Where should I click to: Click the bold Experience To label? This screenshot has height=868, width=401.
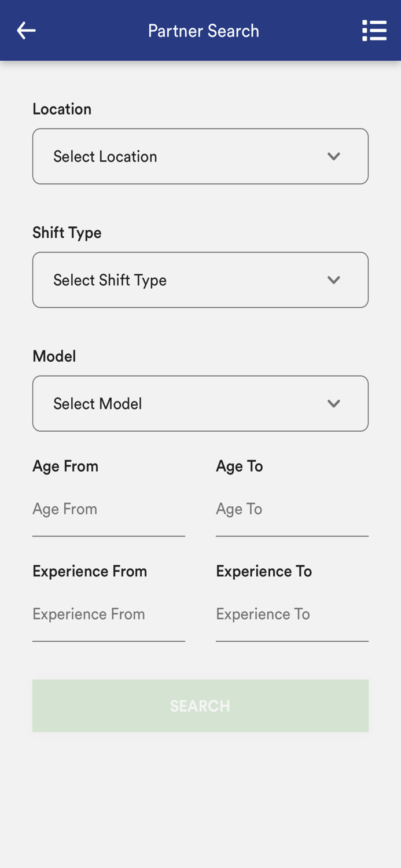[264, 572]
